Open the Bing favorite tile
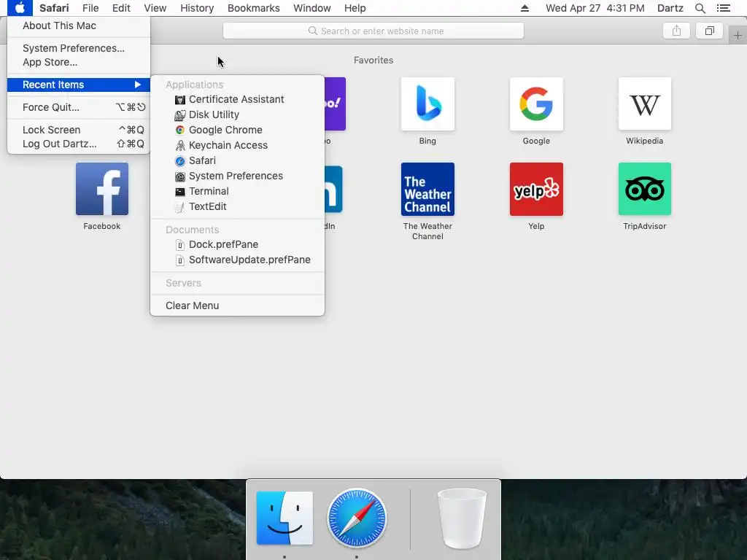The image size is (747, 560). (427, 104)
